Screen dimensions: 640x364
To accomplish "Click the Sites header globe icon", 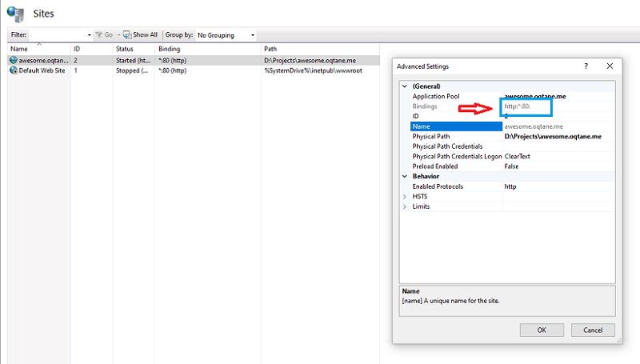I will [x=16, y=14].
